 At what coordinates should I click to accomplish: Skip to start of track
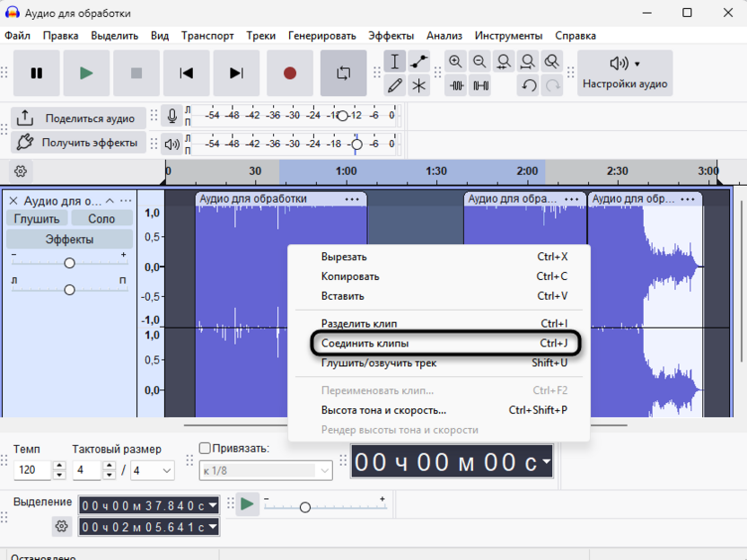187,74
